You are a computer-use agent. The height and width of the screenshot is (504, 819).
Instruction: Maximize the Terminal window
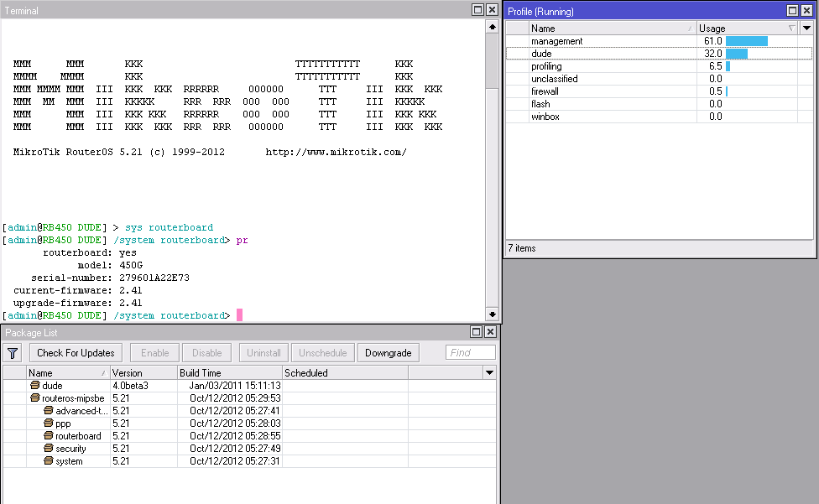pyautogui.click(x=477, y=9)
